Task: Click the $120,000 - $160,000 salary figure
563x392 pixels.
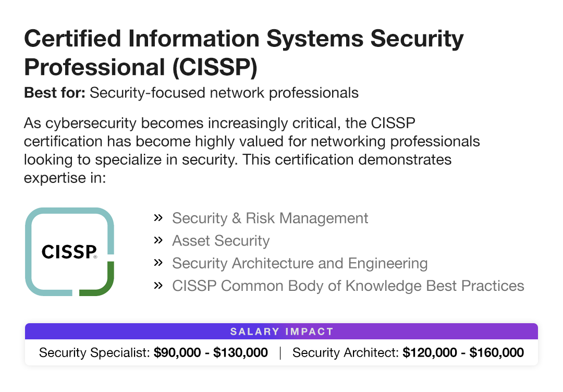Action: tap(463, 353)
